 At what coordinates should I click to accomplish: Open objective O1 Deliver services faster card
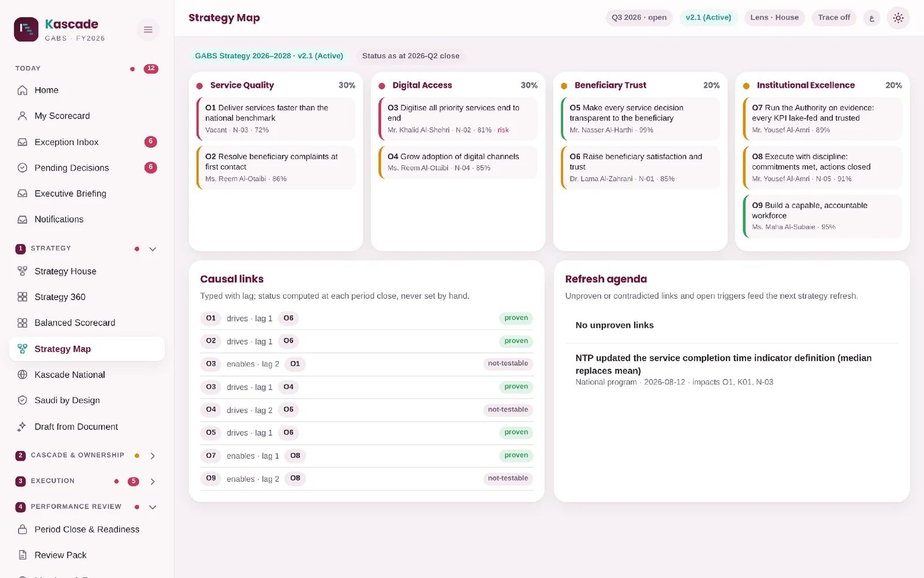(276, 118)
